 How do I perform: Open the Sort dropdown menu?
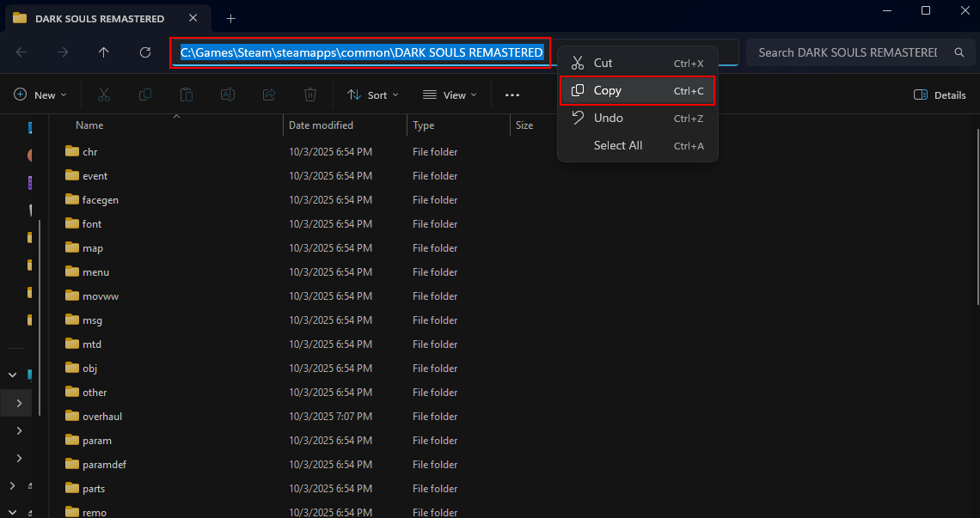point(373,95)
